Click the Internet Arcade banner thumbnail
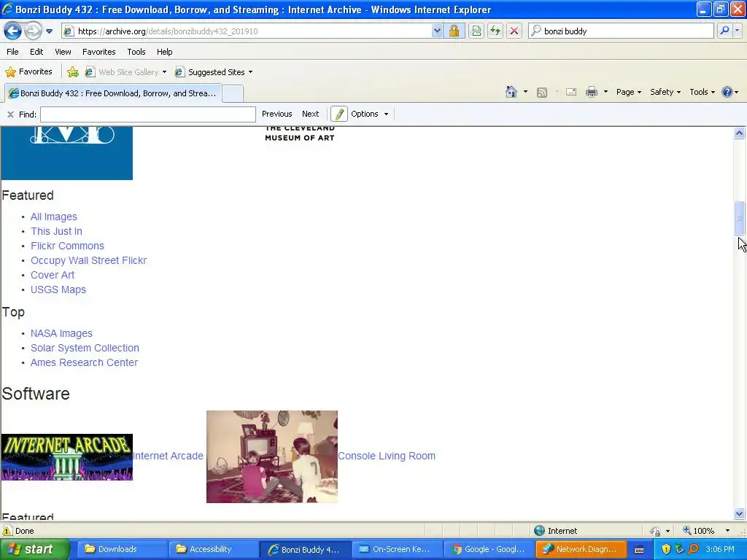Viewport: 747px width, 560px height. pyautogui.click(x=66, y=457)
